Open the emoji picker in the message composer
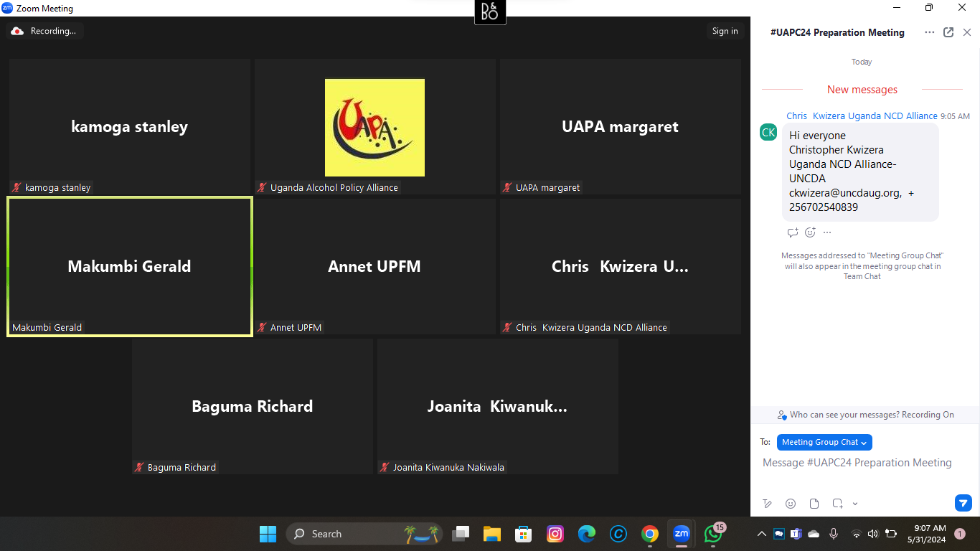Image resolution: width=980 pixels, height=551 pixels. click(791, 504)
